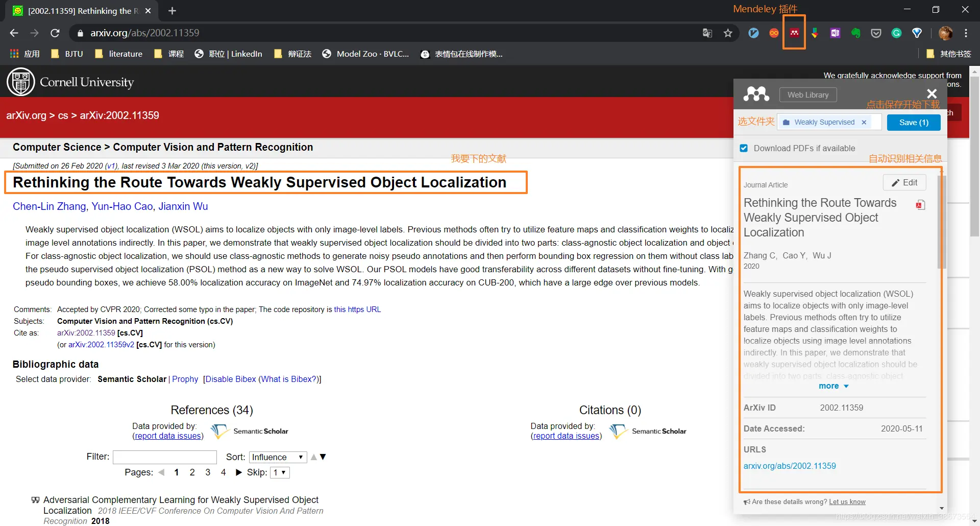
Task: Open the 'Let us know' feedback link
Action: [x=847, y=502]
